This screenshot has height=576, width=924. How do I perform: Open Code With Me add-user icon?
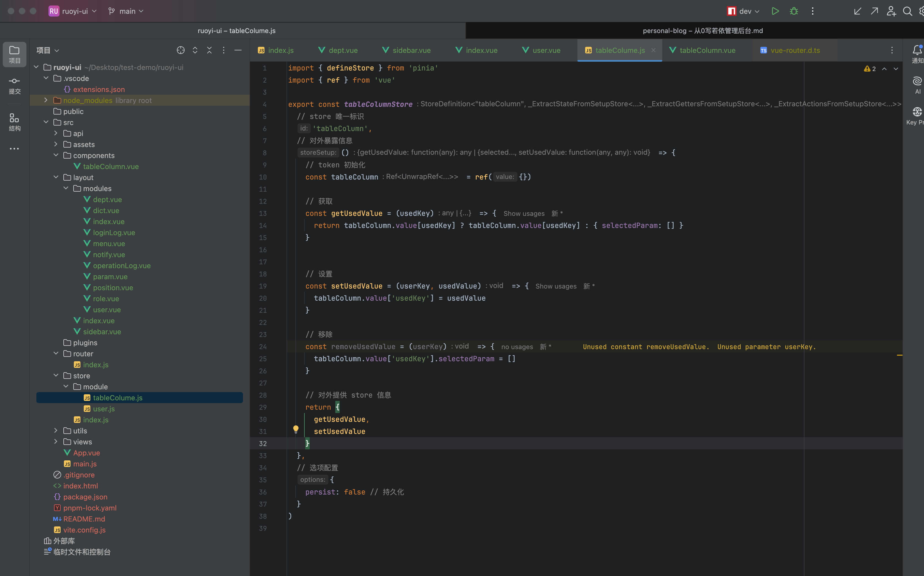click(891, 11)
